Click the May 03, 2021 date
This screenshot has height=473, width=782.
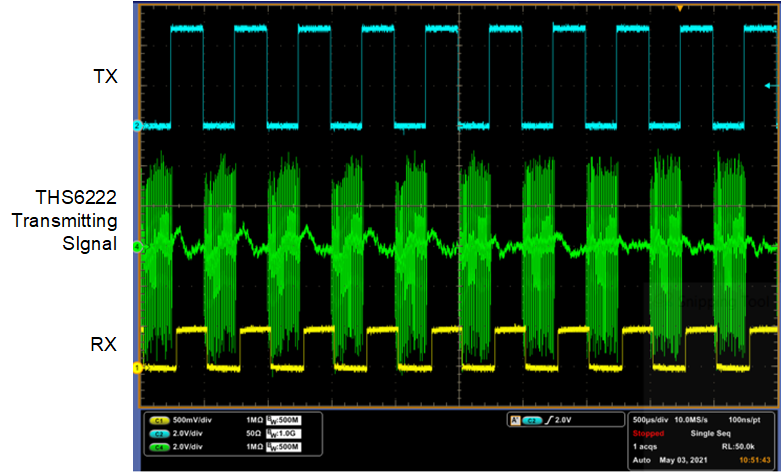click(x=683, y=460)
